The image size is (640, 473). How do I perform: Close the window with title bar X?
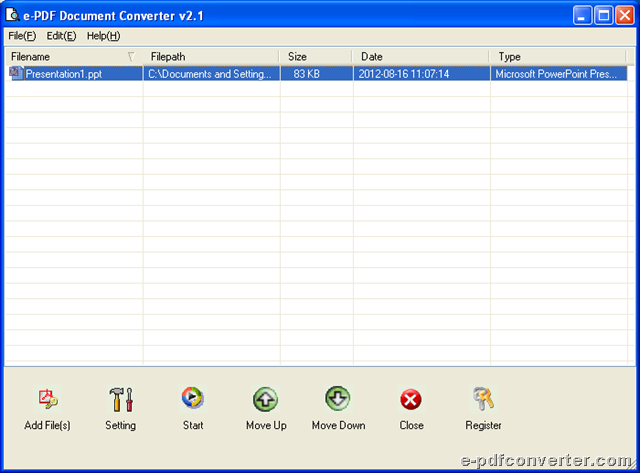625,16
